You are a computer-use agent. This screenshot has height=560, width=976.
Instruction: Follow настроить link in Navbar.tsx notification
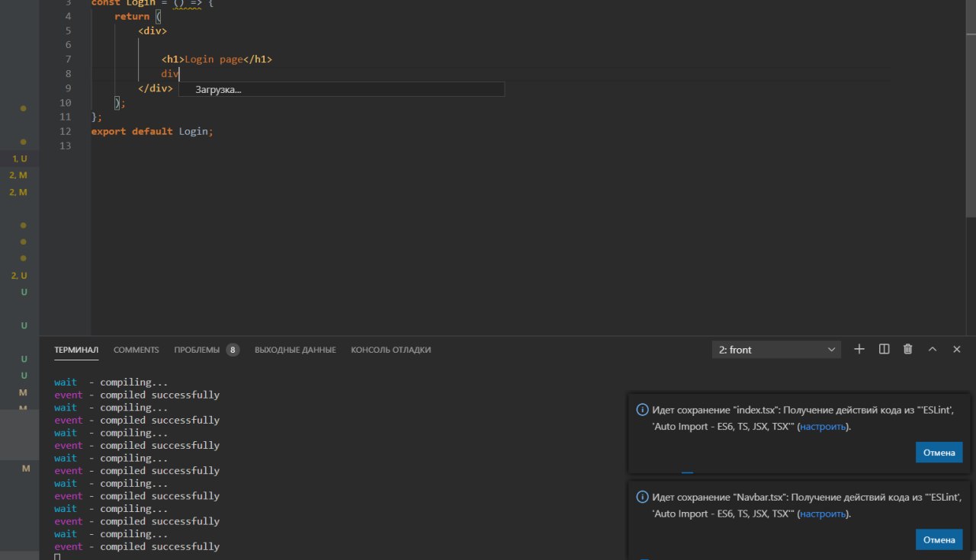[x=823, y=514]
